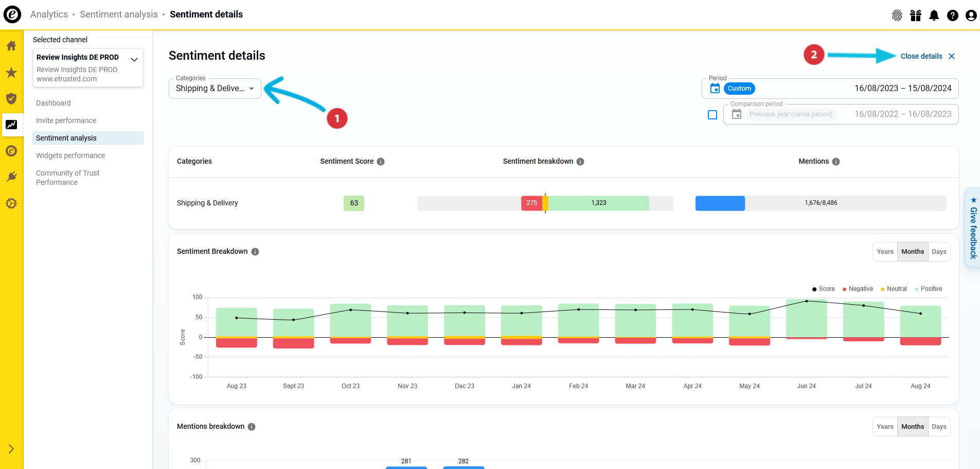Click Sentiment analysis in the breadcrumb
The image size is (980, 469).
[119, 14]
